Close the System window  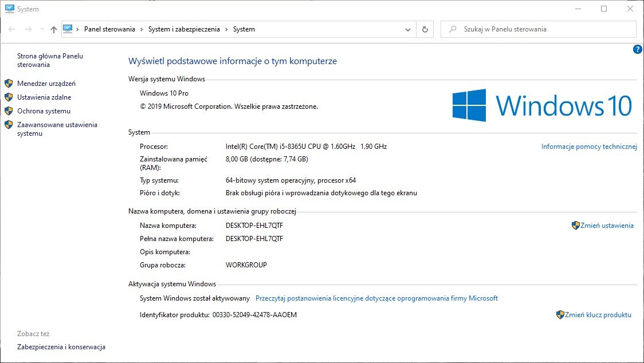click(x=630, y=9)
